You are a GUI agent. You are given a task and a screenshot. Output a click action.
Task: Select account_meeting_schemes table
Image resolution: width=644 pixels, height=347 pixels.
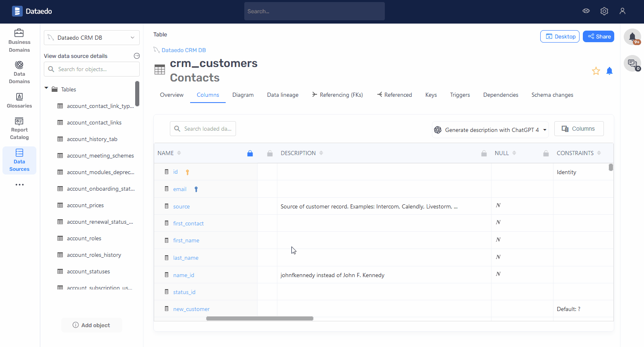click(x=100, y=156)
